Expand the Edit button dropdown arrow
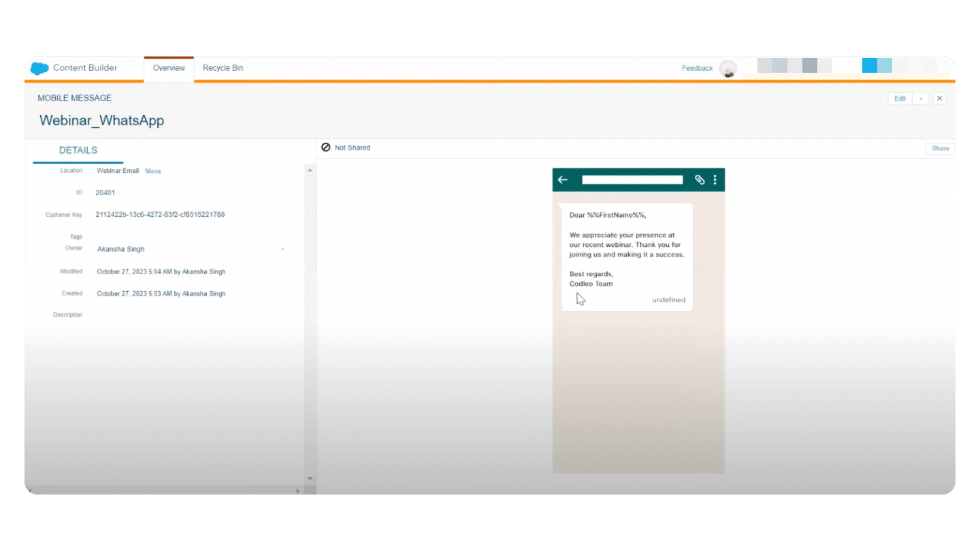The height and width of the screenshot is (551, 980). coord(921,99)
